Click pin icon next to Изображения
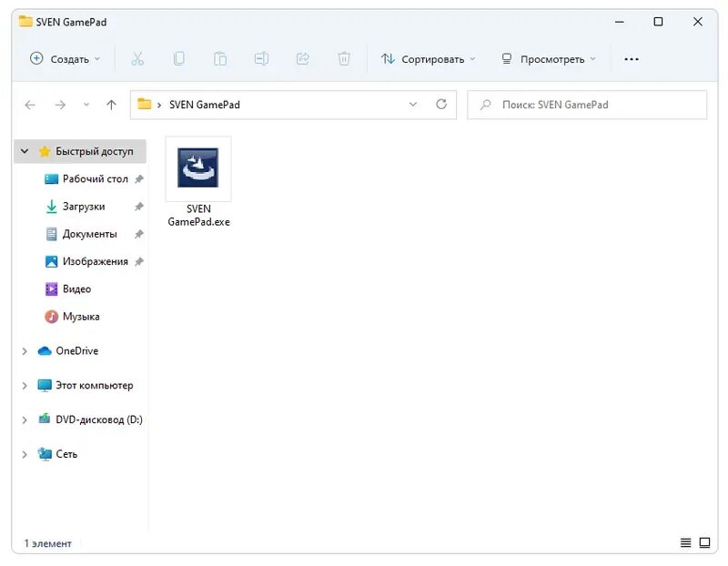 point(139,261)
